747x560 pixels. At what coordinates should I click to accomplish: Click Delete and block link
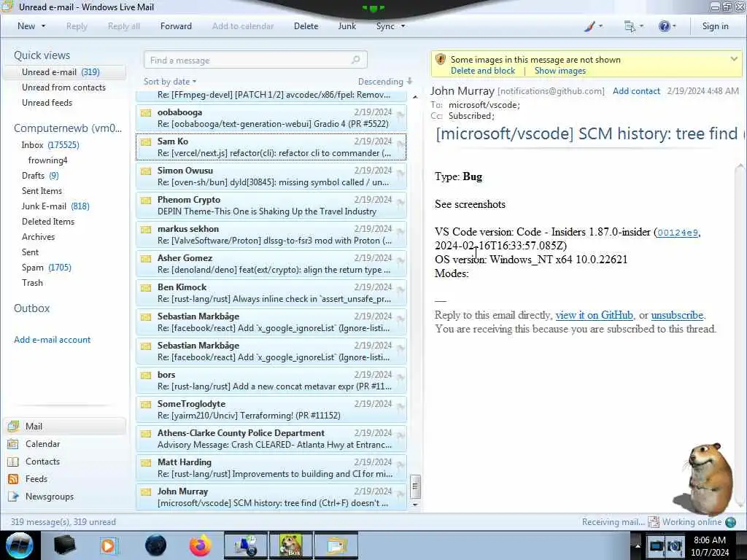[483, 71]
